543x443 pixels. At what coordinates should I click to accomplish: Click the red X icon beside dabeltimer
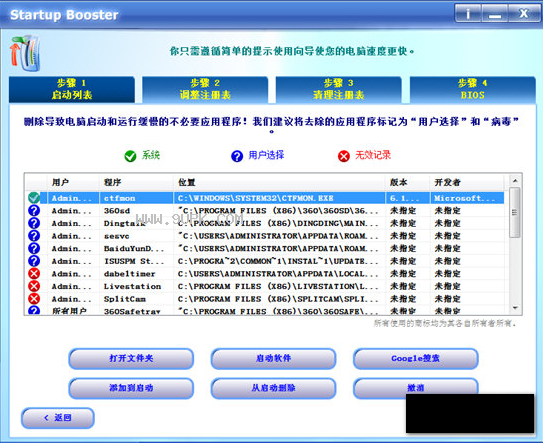click(x=34, y=274)
